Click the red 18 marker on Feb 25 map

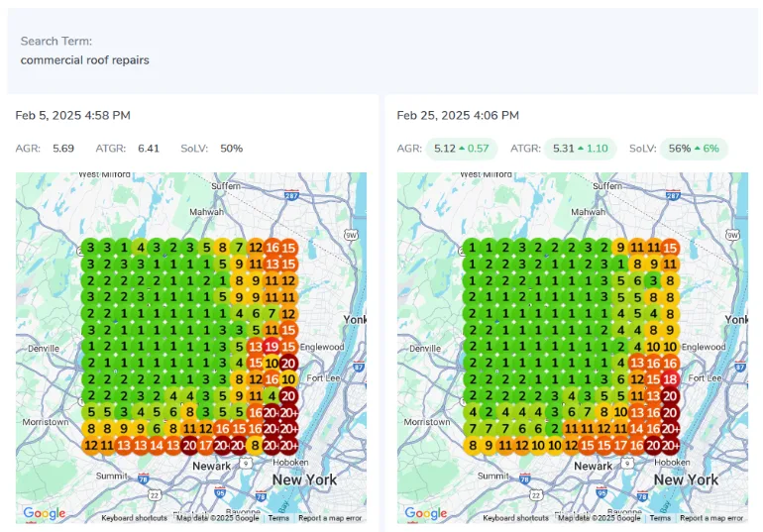670,379
